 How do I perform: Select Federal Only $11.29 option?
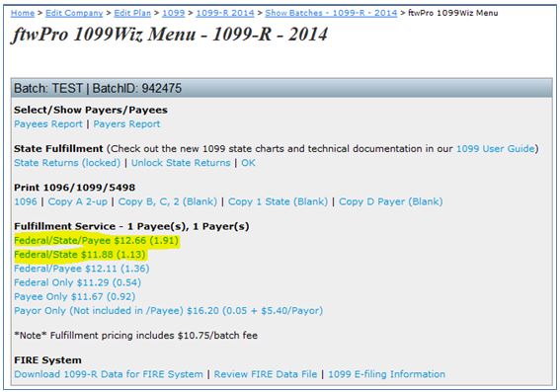tap(77, 282)
